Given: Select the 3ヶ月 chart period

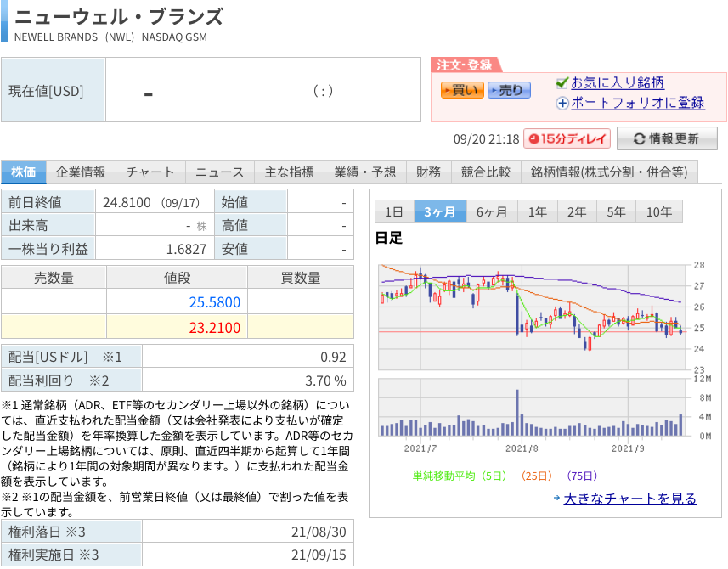Looking at the screenshot, I should tap(440, 211).
